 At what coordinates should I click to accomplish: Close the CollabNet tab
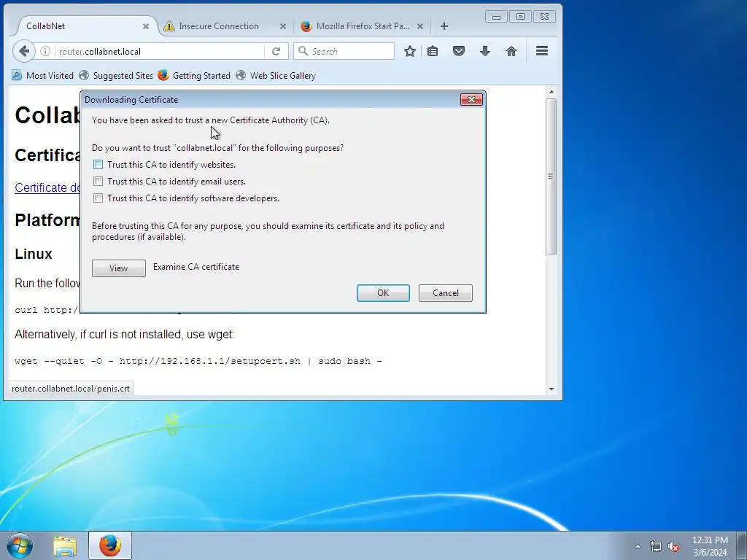coord(146,26)
